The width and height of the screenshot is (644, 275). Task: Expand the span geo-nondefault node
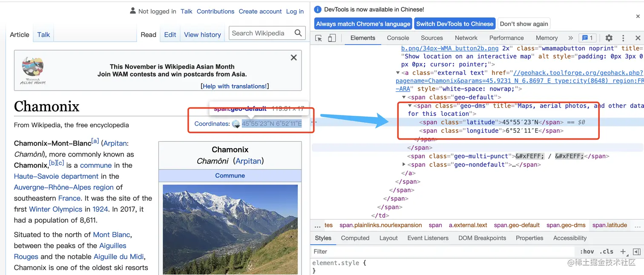(x=404, y=165)
